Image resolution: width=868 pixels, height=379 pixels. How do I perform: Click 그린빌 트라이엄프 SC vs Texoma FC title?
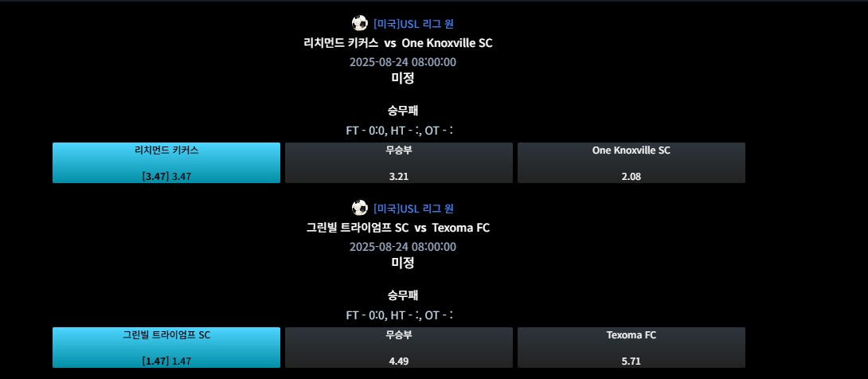coord(398,228)
